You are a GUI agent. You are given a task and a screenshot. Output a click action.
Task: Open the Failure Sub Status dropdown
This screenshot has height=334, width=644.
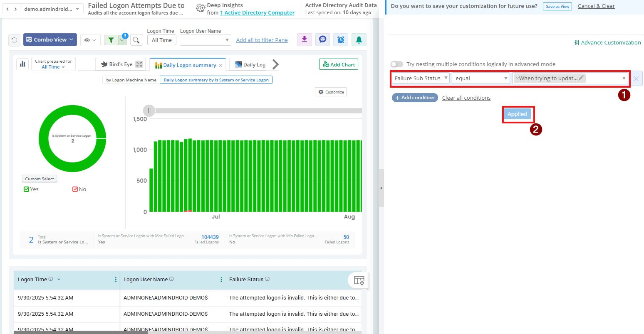420,78
